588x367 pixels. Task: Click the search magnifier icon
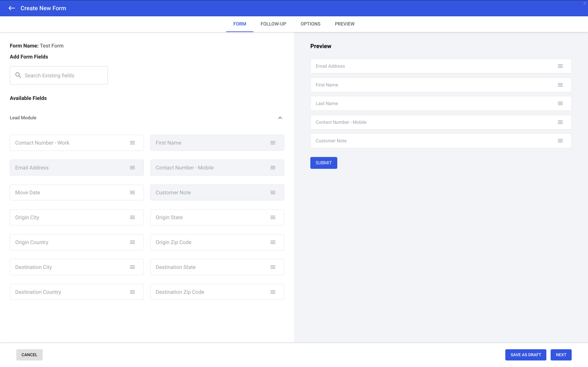pyautogui.click(x=18, y=75)
